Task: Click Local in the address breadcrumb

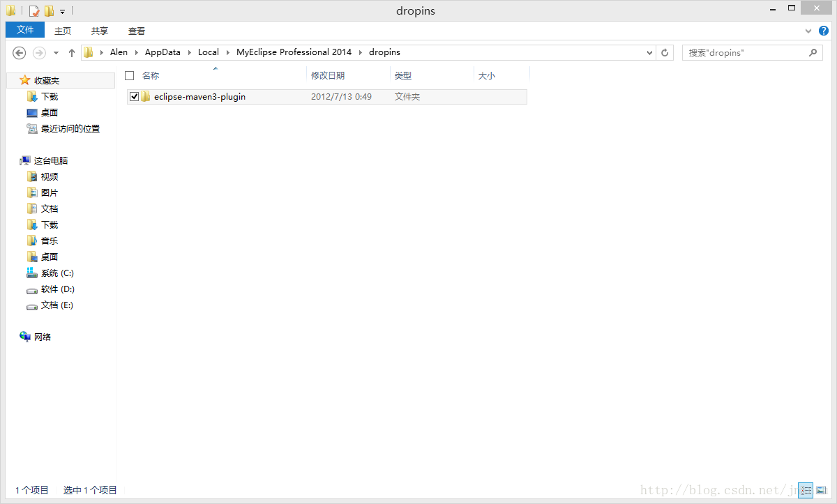Action: point(209,52)
